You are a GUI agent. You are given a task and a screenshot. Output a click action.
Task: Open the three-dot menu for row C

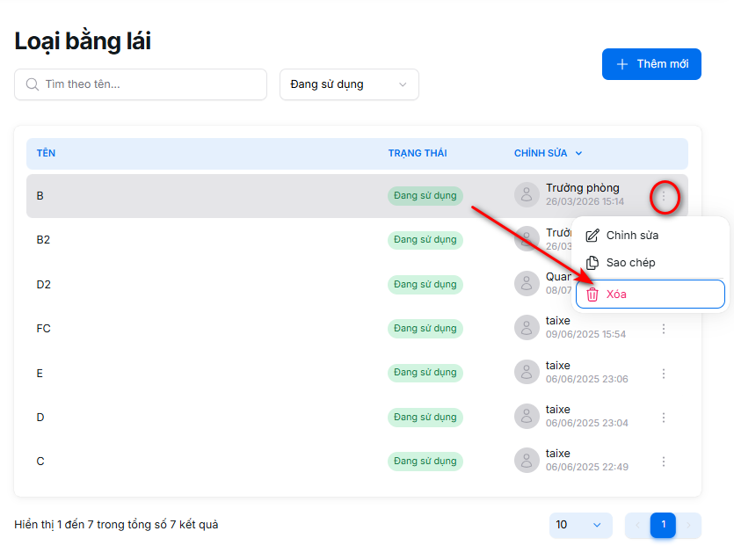tap(664, 462)
